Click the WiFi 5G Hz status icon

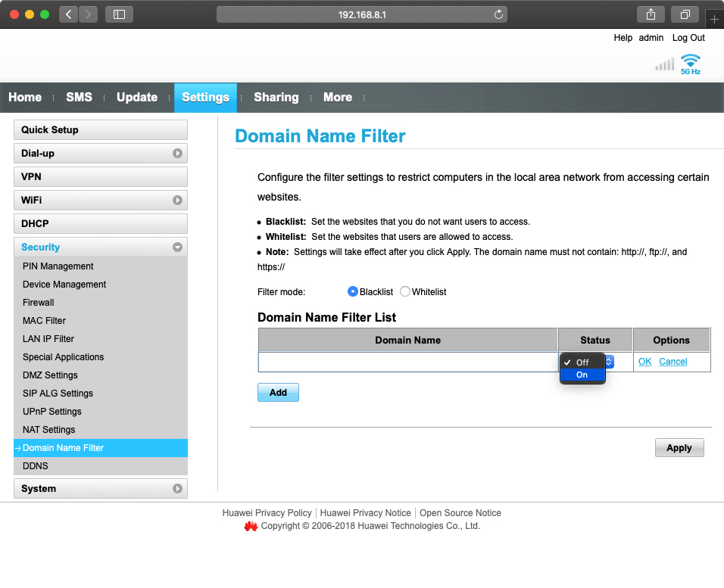pyautogui.click(x=690, y=64)
